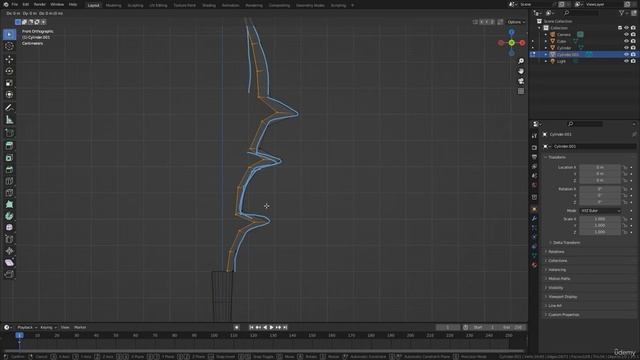Jump to timeline end button

click(285, 327)
